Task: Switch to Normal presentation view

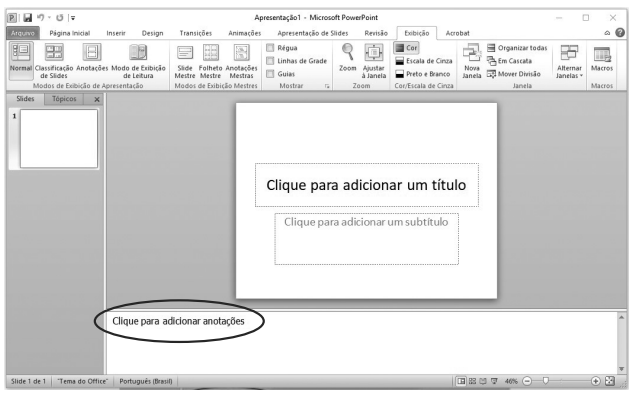Action: [x=21, y=61]
